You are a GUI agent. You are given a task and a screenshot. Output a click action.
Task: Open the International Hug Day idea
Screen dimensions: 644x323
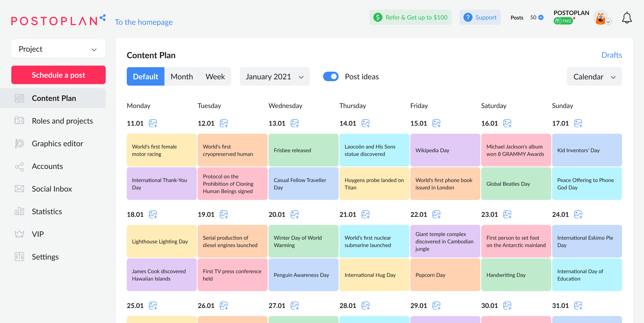(374, 275)
